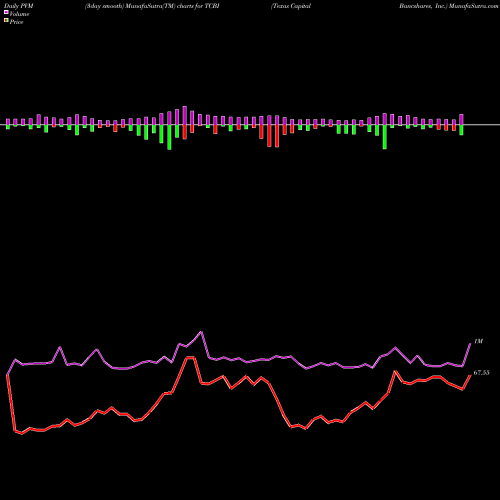Screen dimensions: 500x500
Task: Select the Volume legend label
Action: 19,14
